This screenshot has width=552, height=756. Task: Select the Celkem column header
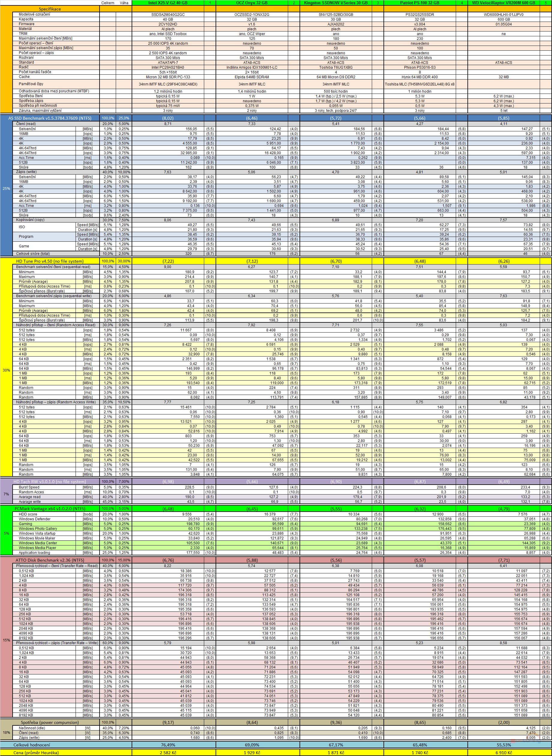pos(108,3)
